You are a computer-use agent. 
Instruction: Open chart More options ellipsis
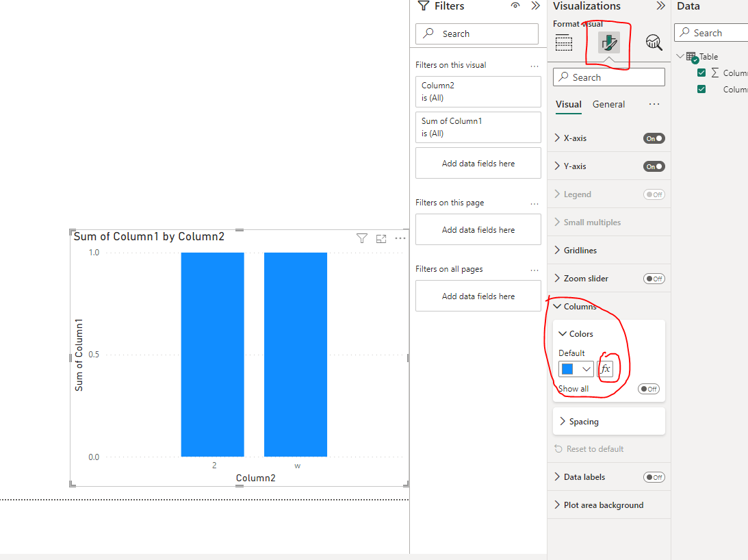[x=400, y=238]
